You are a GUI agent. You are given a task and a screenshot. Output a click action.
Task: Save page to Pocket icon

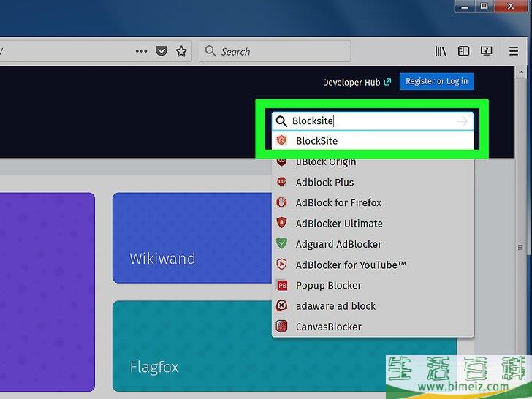tap(161, 51)
